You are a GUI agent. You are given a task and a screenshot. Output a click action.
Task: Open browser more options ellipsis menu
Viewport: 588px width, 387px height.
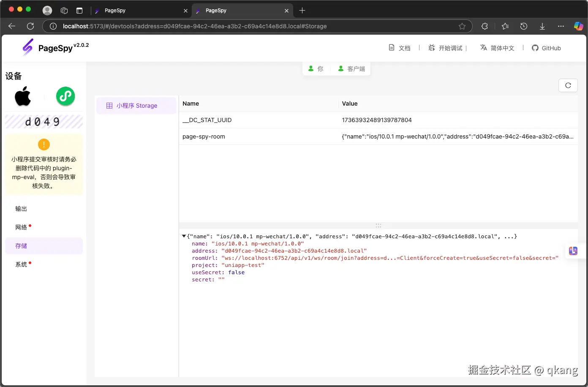(561, 26)
